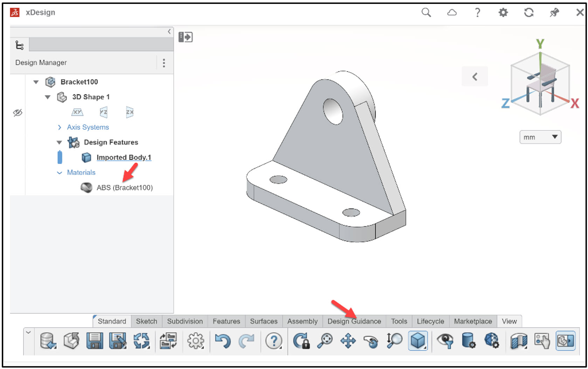588x369 pixels.
Task: Click the eye filter icon to manage visibility
Action: pos(445,341)
